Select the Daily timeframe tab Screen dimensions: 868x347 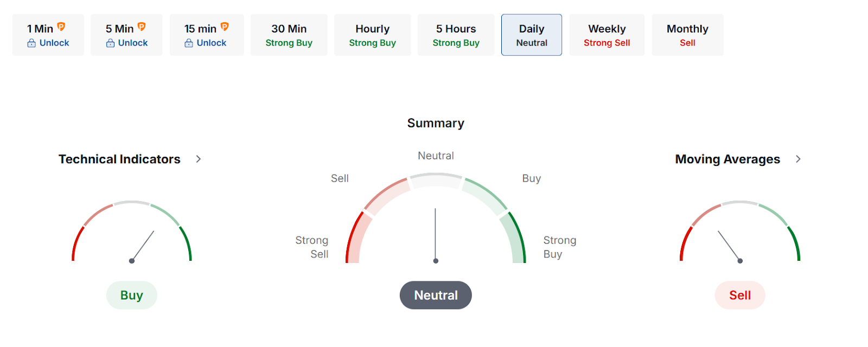click(x=531, y=35)
